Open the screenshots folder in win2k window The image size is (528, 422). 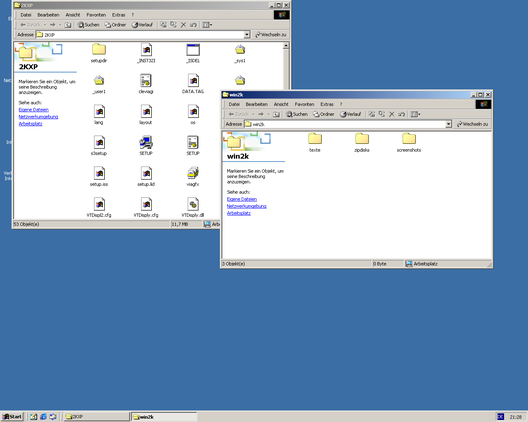pos(409,139)
